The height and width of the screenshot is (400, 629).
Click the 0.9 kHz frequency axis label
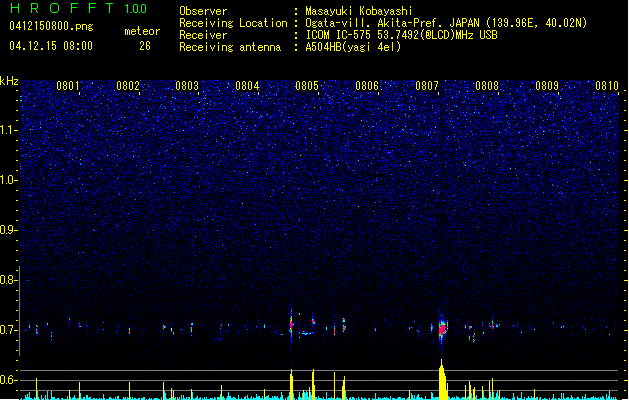9,230
